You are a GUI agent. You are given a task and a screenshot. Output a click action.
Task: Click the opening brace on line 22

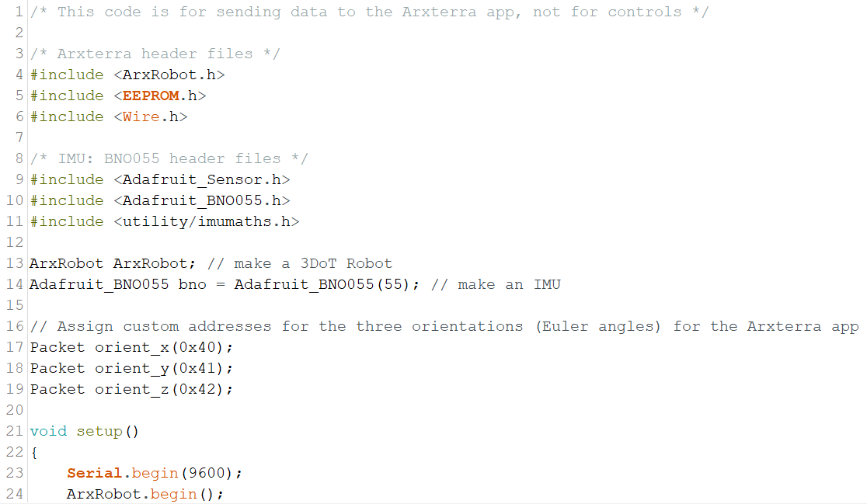coord(34,453)
